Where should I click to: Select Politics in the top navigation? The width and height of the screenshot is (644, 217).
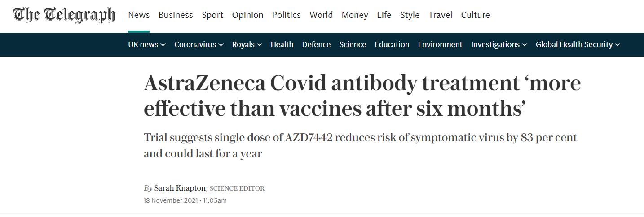(286, 15)
